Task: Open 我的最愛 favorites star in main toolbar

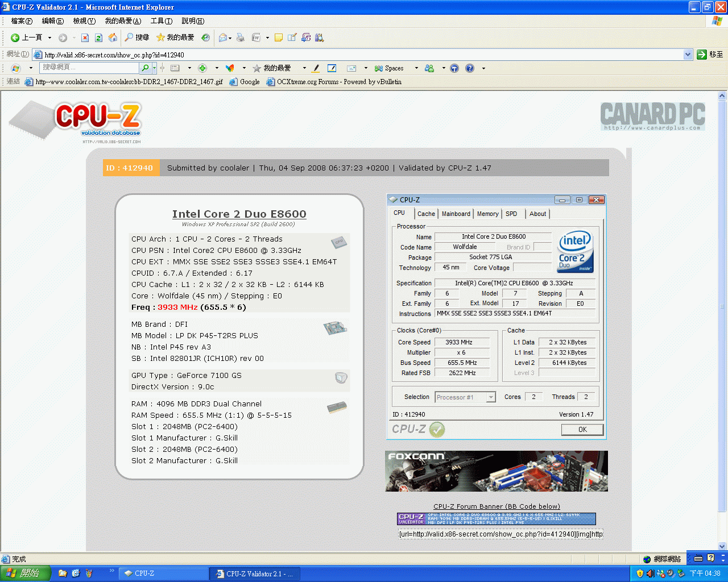Action: pyautogui.click(x=175, y=38)
